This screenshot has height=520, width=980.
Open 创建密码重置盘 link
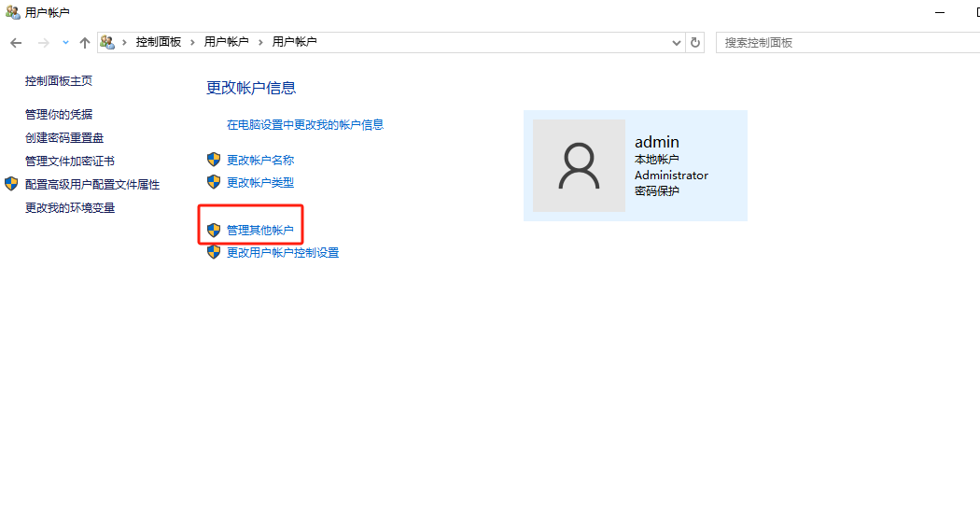64,137
